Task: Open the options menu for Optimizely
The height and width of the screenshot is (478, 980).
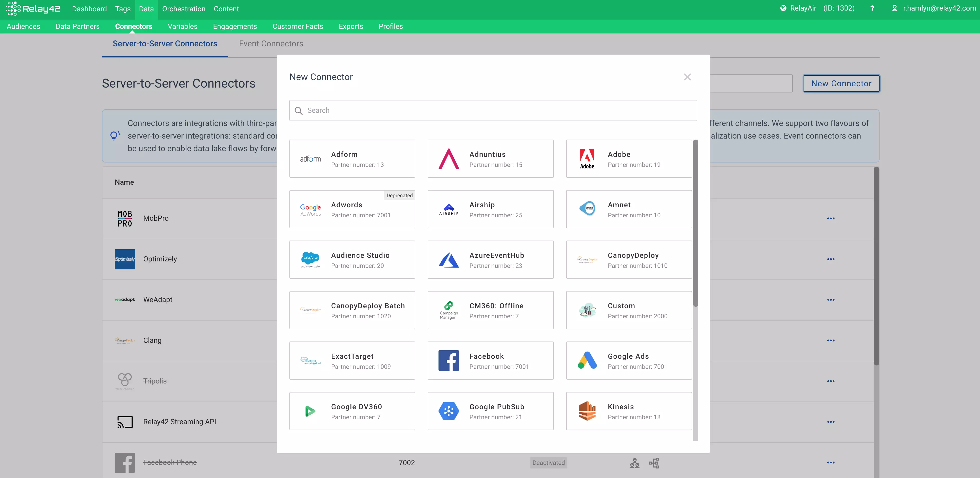Action: tap(830, 259)
